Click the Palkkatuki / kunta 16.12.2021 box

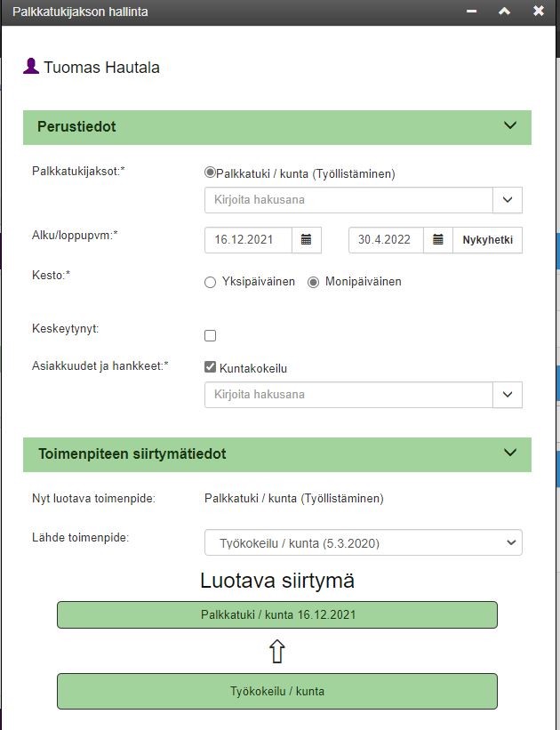[x=277, y=614]
